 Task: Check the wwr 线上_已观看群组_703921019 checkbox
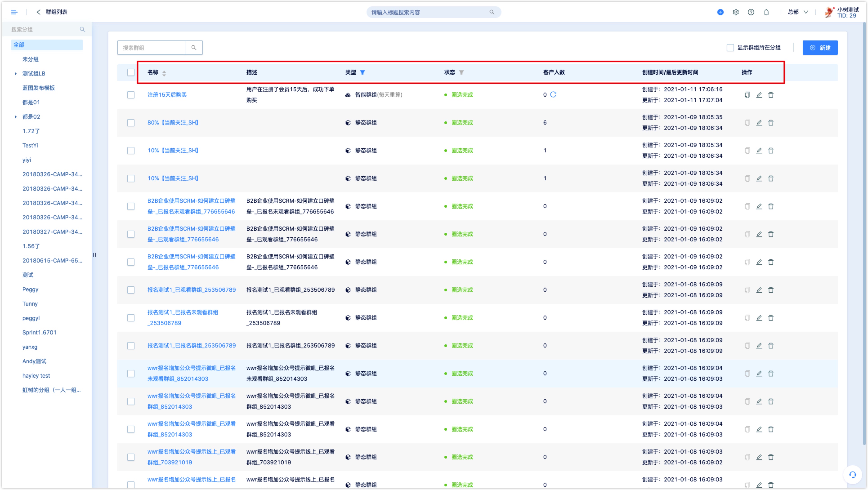tap(131, 457)
